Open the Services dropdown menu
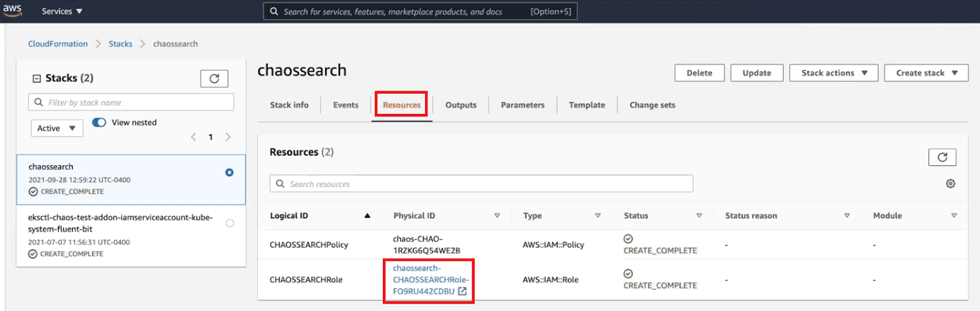 coord(62,11)
